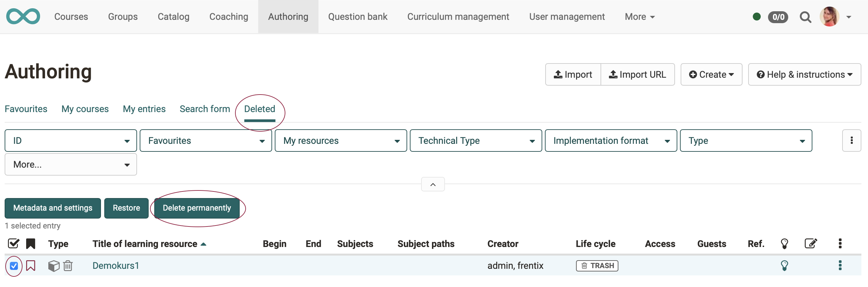Expand the Technical Type filter dropdown
This screenshot has width=868, height=287.
pyautogui.click(x=475, y=141)
